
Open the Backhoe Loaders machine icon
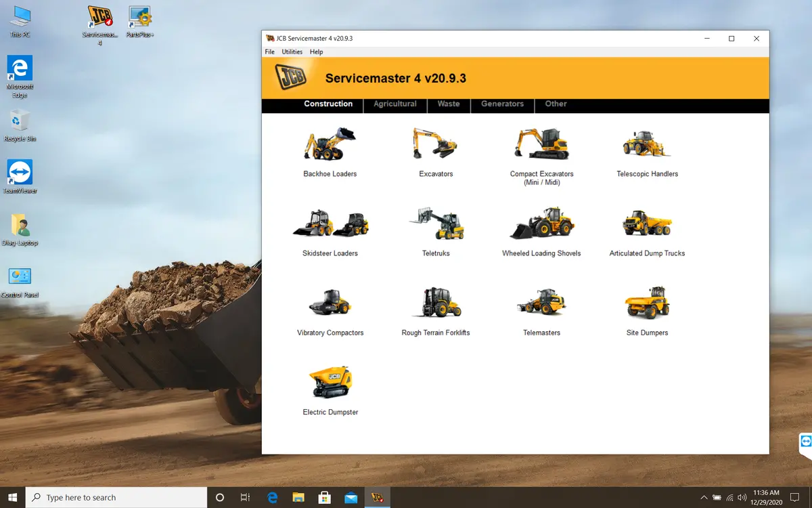coord(330,144)
